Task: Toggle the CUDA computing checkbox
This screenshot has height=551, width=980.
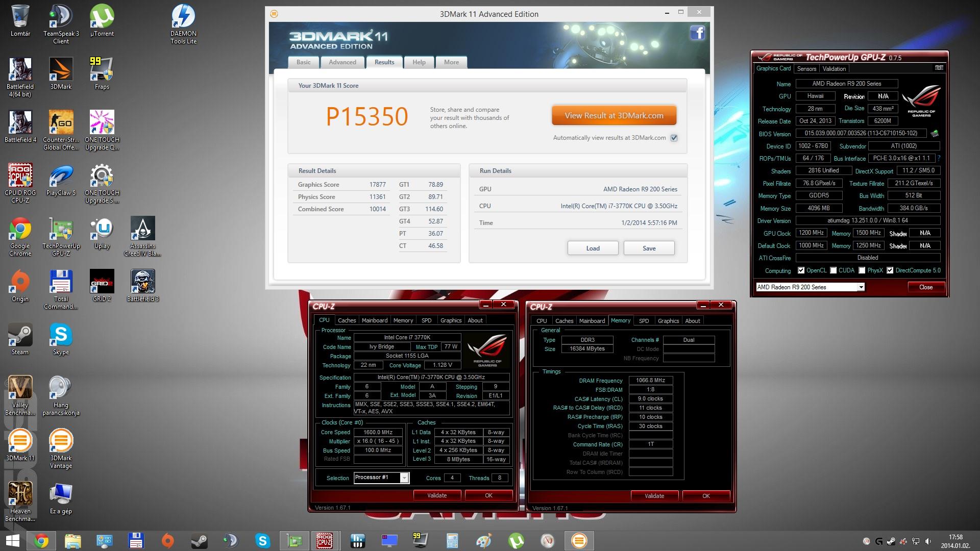Action: 834,270
